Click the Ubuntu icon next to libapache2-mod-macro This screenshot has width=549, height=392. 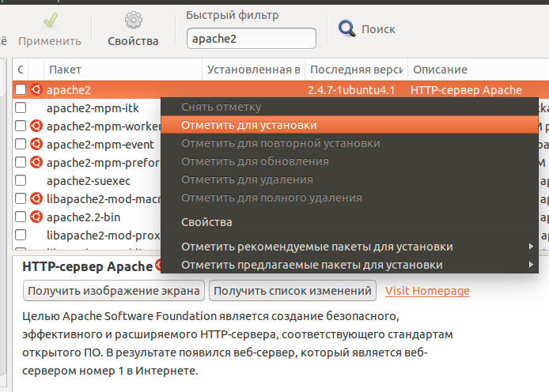[36, 198]
